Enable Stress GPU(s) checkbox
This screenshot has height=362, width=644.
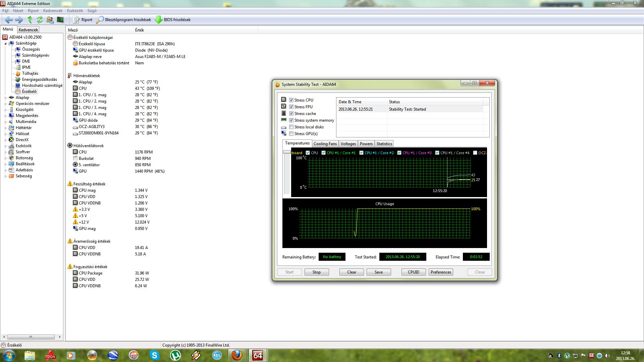click(x=291, y=134)
